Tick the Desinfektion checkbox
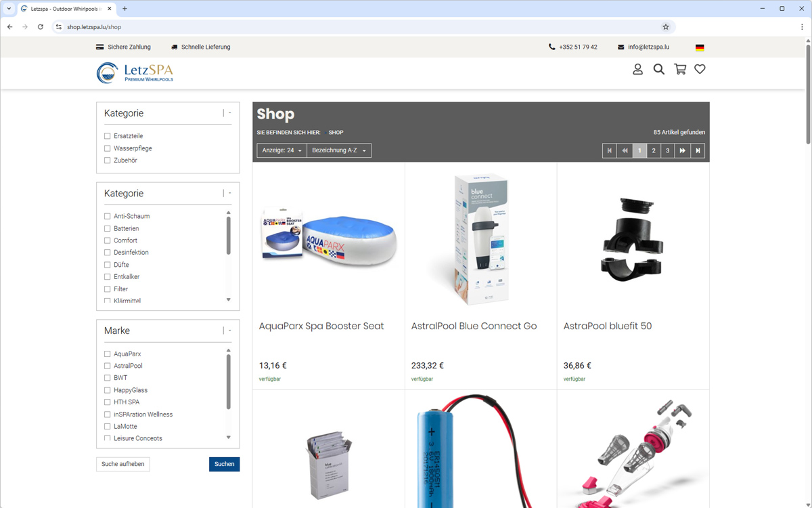This screenshot has width=812, height=508. point(108,253)
